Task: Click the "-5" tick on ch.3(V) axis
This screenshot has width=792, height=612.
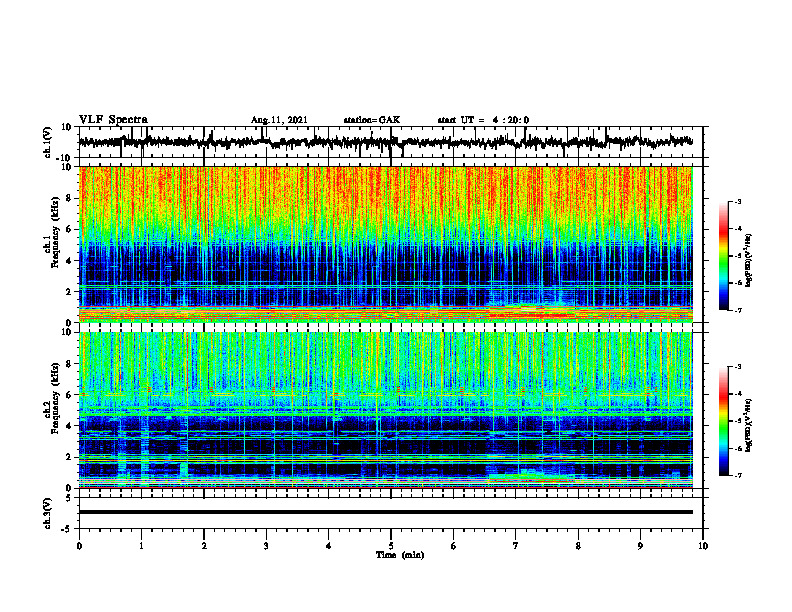Action: click(x=67, y=529)
